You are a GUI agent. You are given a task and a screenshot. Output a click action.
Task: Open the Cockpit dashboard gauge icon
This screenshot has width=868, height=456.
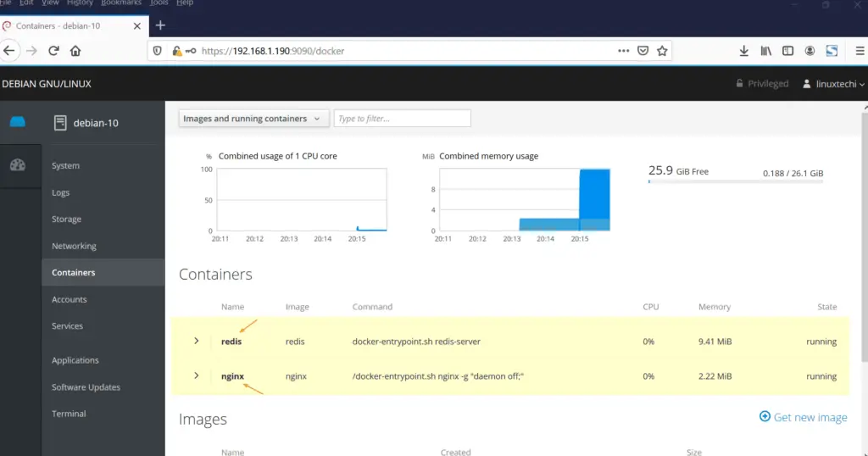coord(18,164)
